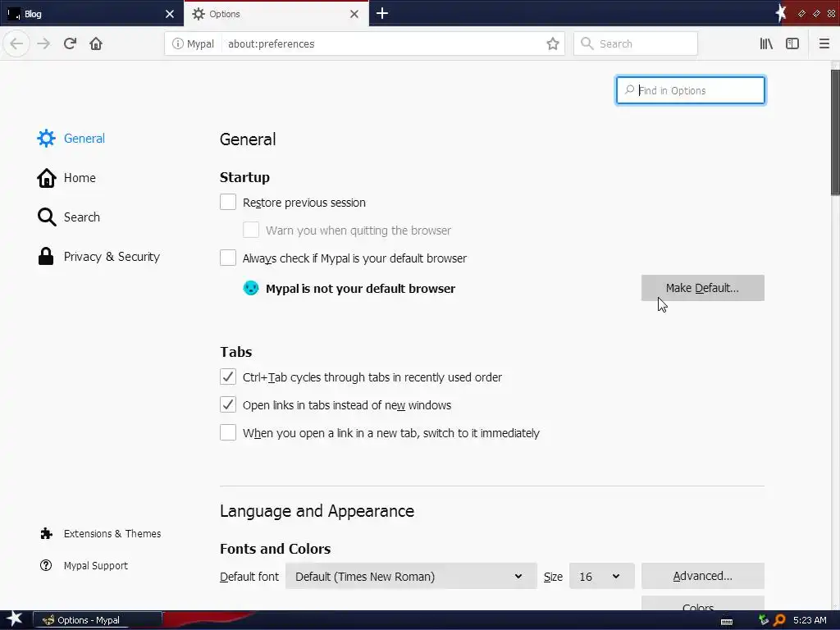Open the home page via house icon
The width and height of the screenshot is (840, 630).
pyautogui.click(x=96, y=43)
